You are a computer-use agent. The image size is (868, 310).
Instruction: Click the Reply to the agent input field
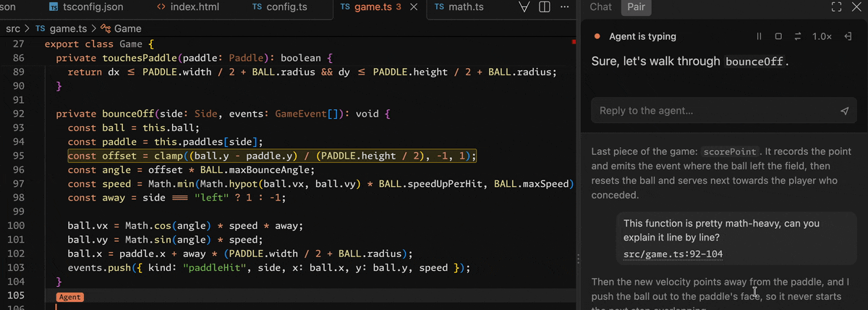pyautogui.click(x=724, y=111)
